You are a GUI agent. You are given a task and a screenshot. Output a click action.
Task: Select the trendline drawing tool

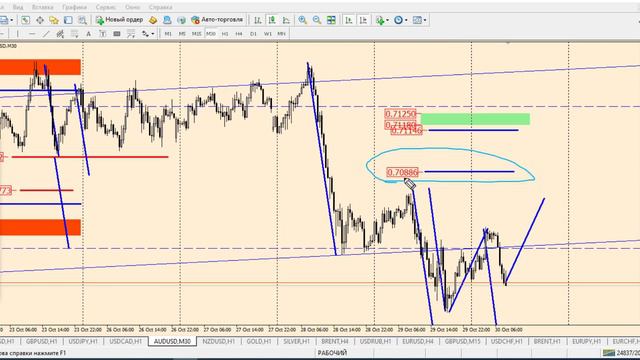[46, 34]
